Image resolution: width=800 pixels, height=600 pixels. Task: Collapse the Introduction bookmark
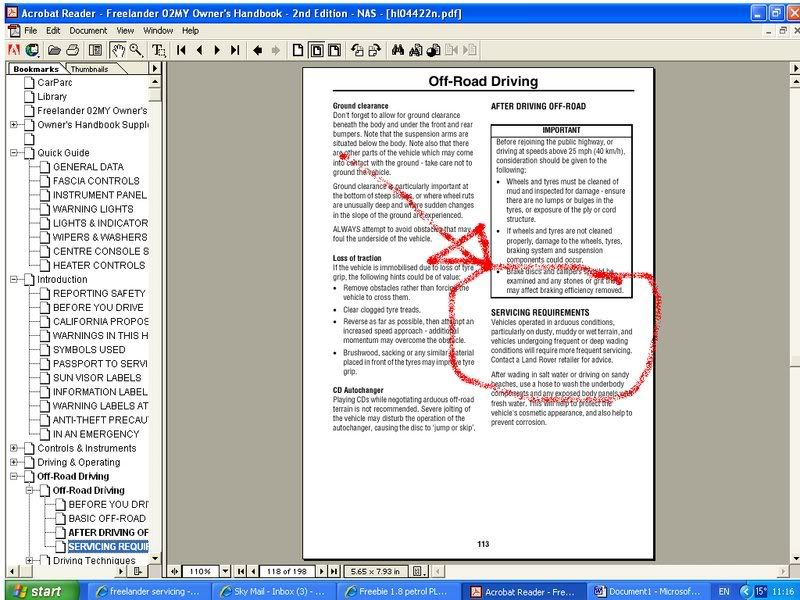(x=14, y=279)
